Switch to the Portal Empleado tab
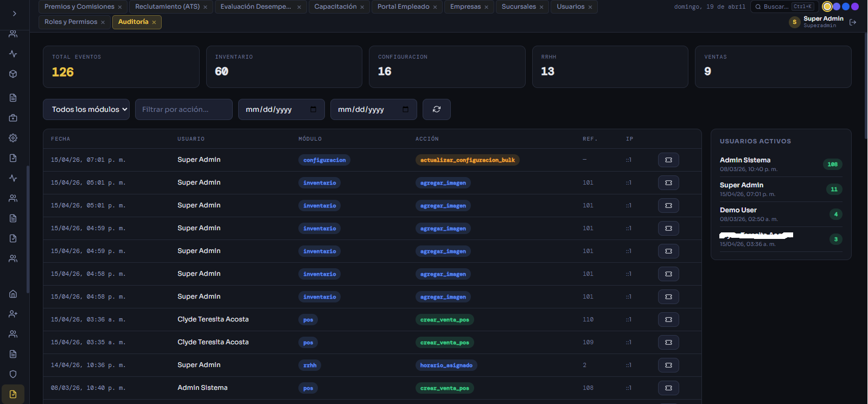This screenshot has height=404, width=868. (403, 7)
